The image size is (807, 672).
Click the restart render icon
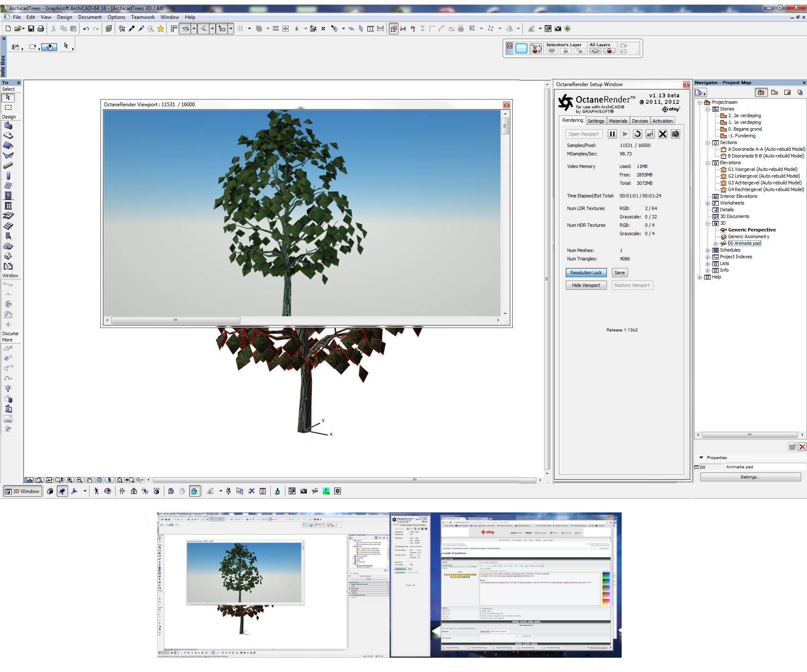pyautogui.click(x=637, y=134)
